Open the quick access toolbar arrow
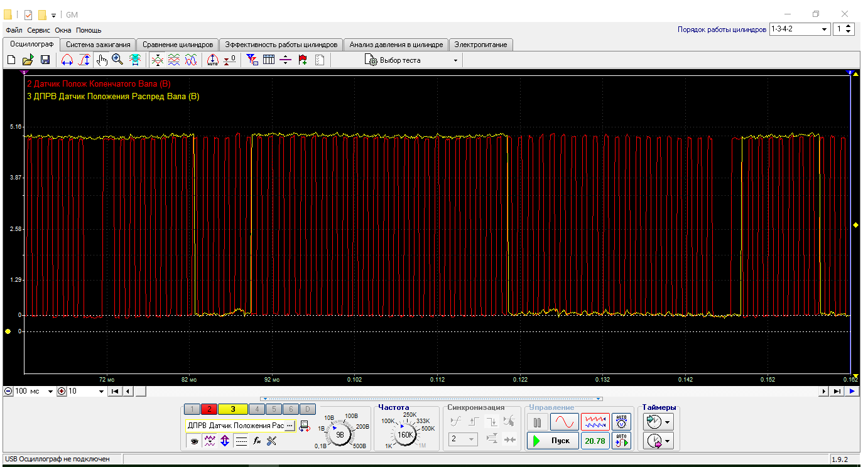 (x=53, y=15)
